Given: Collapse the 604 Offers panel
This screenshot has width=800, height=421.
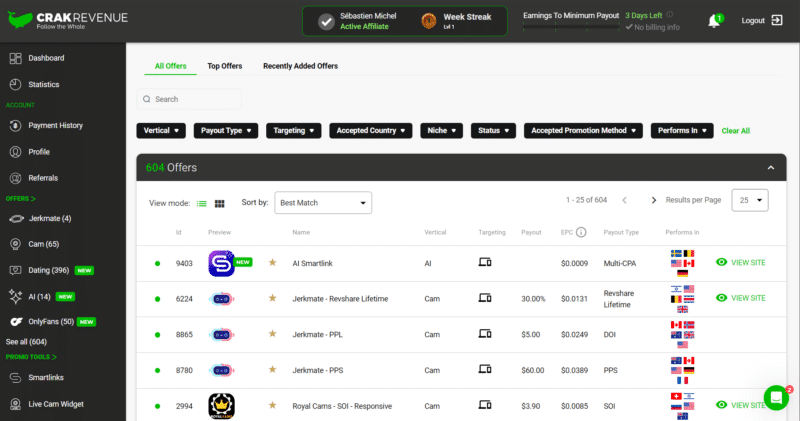Looking at the screenshot, I should (x=770, y=168).
